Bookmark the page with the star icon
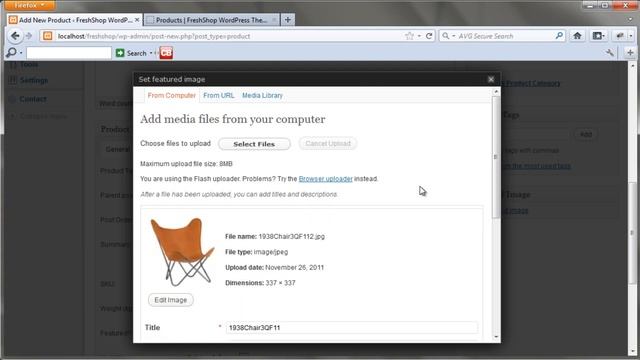This screenshot has height=360, width=640. pyautogui.click(x=409, y=36)
